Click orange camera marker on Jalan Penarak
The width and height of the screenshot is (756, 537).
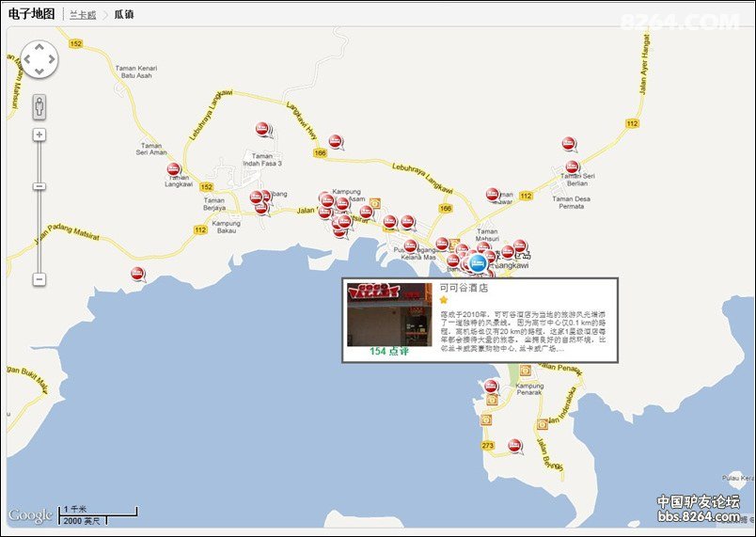coord(525,371)
